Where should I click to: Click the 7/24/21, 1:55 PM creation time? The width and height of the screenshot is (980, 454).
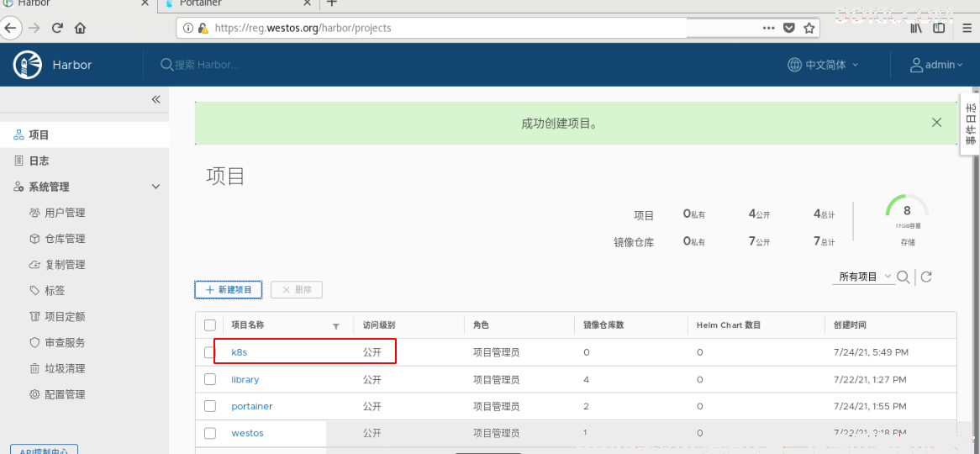[871, 406]
